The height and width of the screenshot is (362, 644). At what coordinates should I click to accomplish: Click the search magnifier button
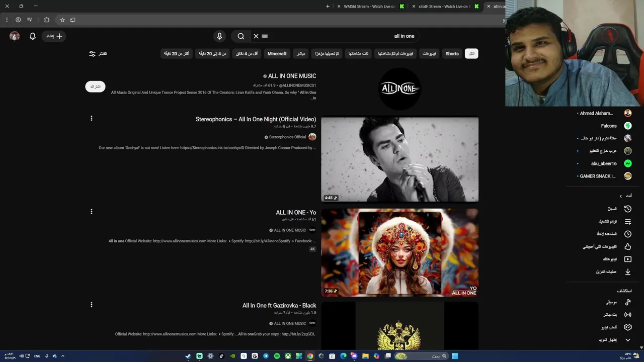tap(241, 36)
